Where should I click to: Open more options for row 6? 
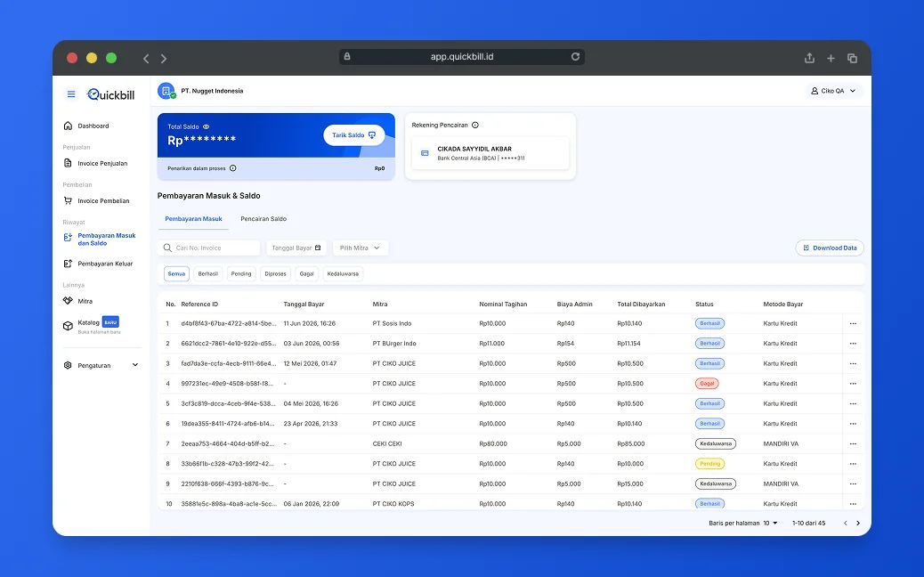(853, 424)
